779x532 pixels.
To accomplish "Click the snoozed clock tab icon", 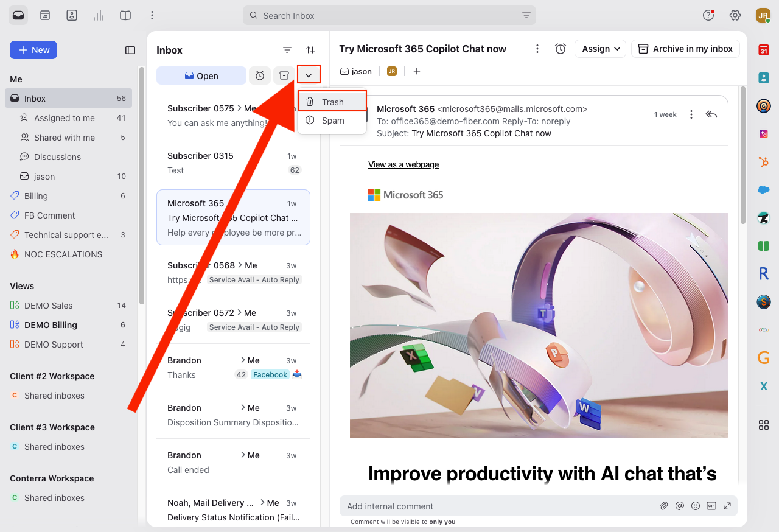I will [260, 75].
